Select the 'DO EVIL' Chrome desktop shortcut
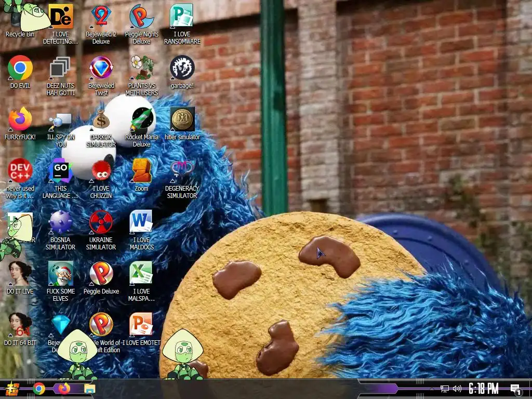532x399 pixels. click(20, 72)
